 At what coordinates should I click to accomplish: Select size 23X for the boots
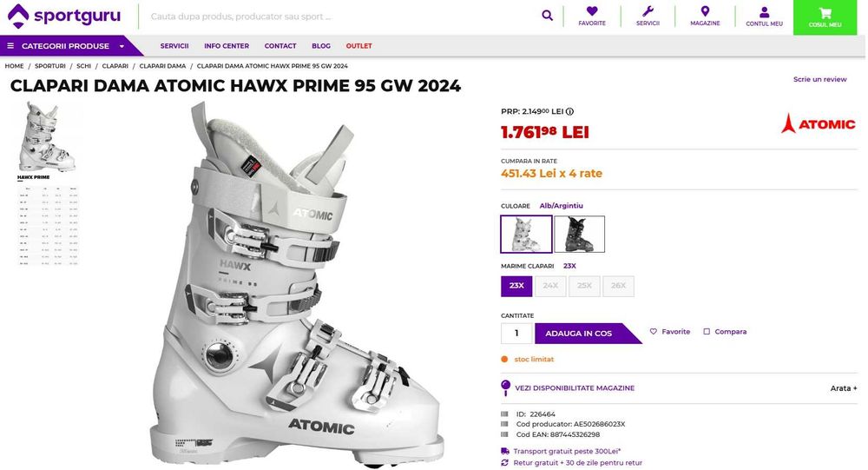coord(516,286)
